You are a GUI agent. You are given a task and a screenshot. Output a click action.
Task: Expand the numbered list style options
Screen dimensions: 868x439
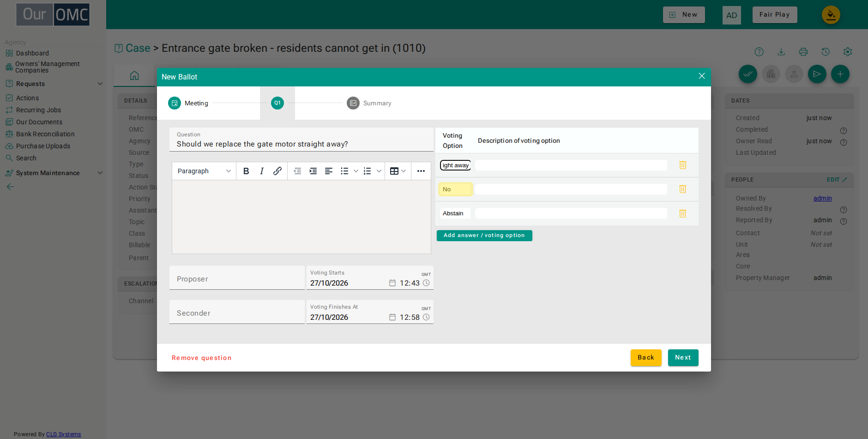[x=379, y=171]
